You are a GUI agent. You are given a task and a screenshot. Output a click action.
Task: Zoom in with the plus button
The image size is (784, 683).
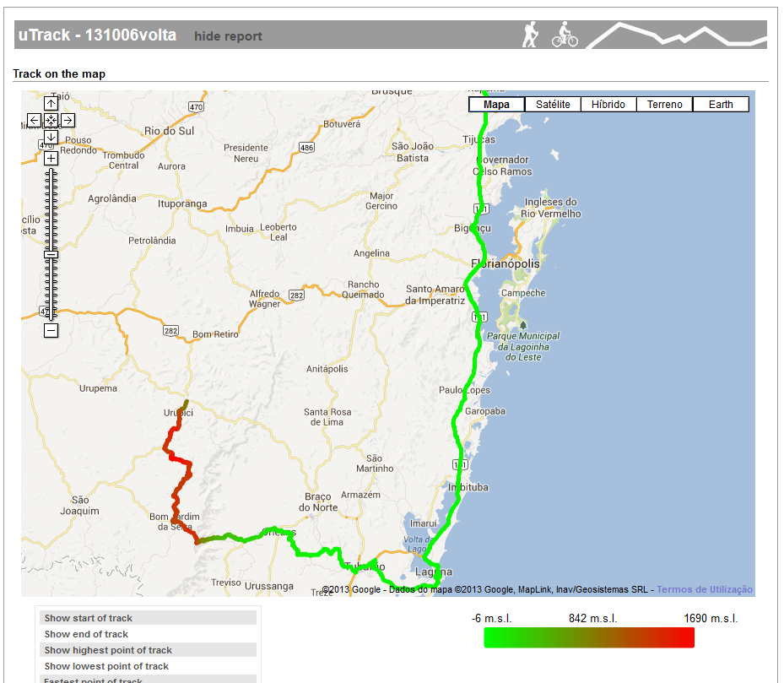click(x=51, y=157)
